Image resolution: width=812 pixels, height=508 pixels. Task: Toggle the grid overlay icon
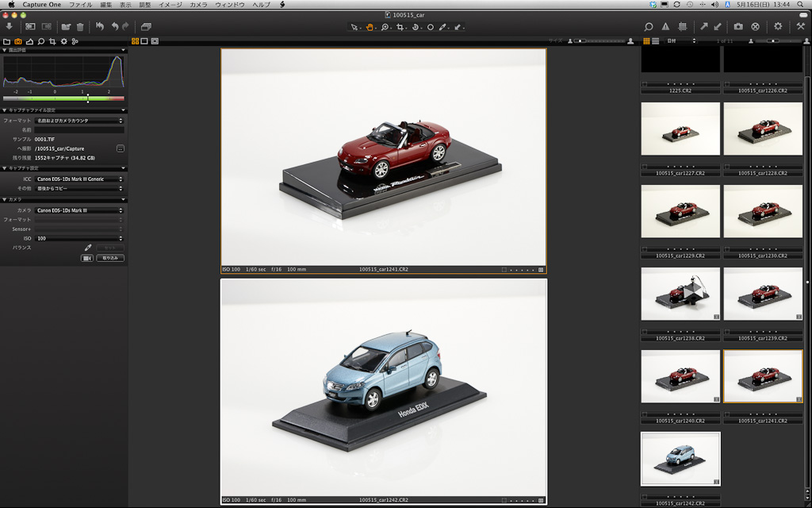point(682,26)
